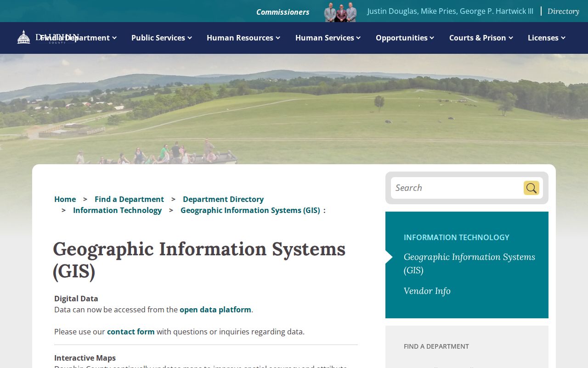Viewport: 588px width, 368px height.
Task: Click the yellow magnifier search button
Action: click(x=531, y=188)
